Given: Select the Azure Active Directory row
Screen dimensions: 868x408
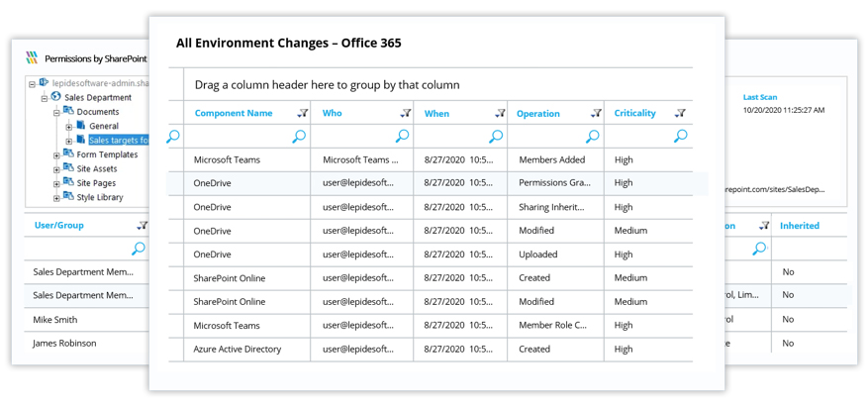Looking at the screenshot, I should coord(238,349).
